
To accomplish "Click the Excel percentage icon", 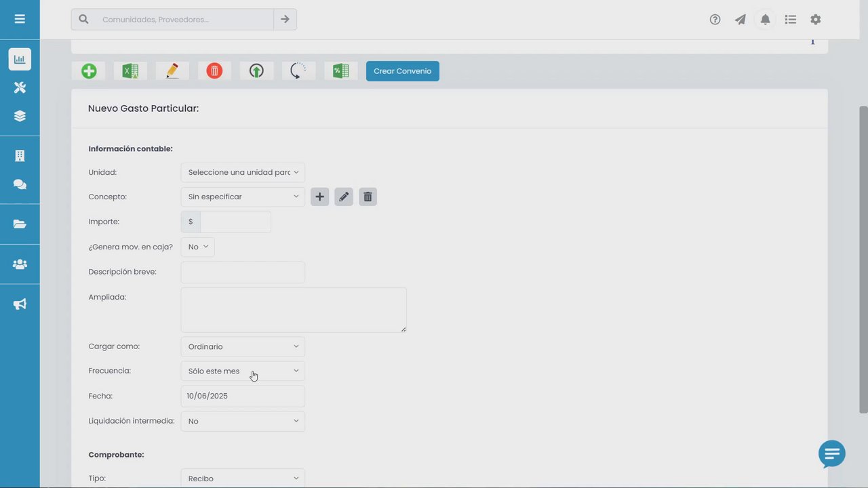I will 340,71.
